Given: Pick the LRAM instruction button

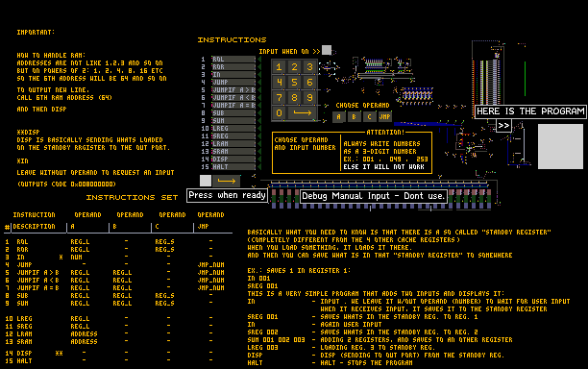Looking at the screenshot, I should point(233,143).
